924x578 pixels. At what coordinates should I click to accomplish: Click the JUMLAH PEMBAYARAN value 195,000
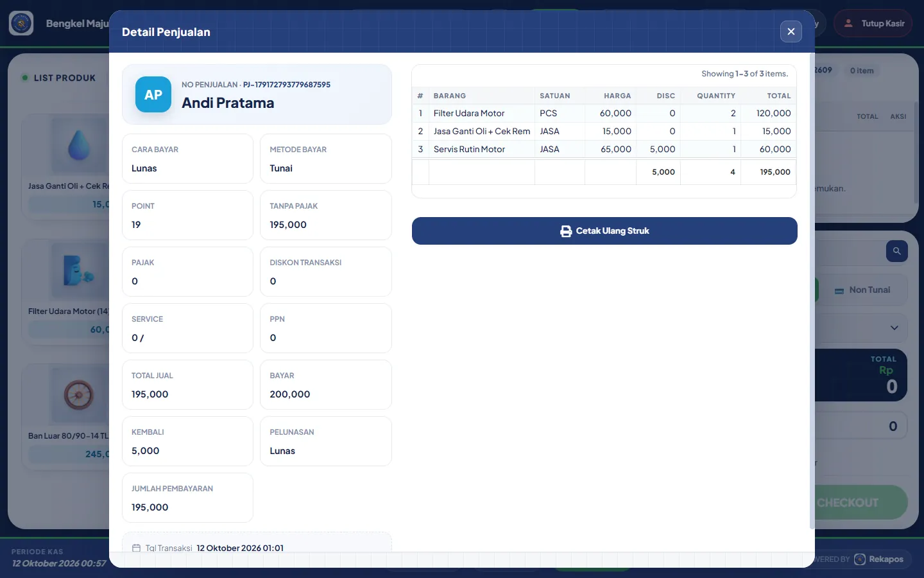pyautogui.click(x=150, y=507)
